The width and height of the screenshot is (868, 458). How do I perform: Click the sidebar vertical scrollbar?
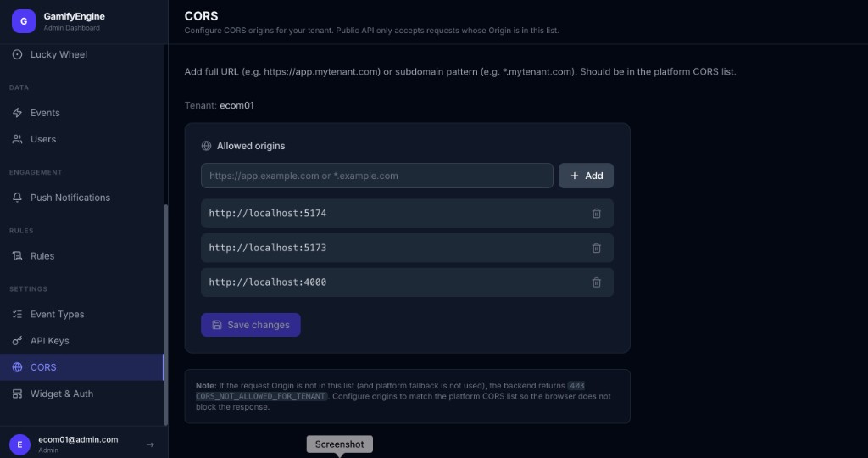pos(165,314)
